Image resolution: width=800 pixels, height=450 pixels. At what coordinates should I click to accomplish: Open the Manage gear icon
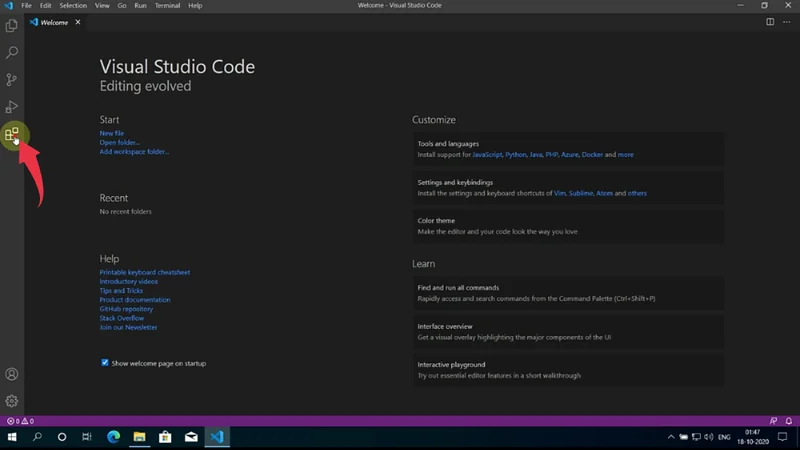click(12, 401)
